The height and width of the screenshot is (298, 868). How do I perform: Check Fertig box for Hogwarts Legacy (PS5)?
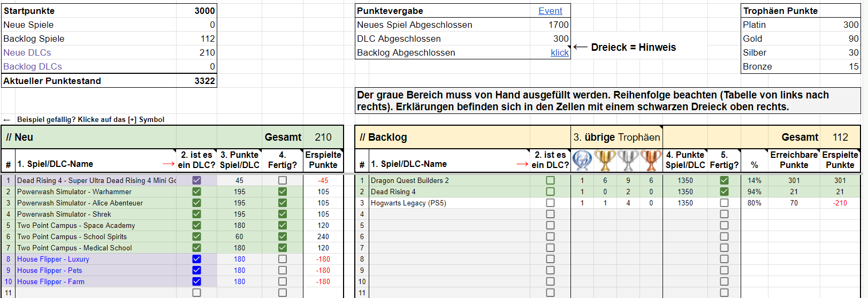(x=724, y=203)
